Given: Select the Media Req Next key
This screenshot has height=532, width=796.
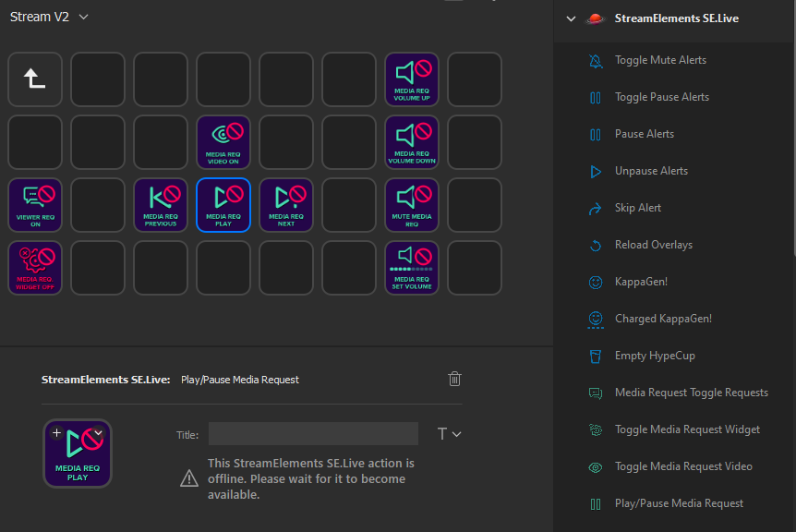Looking at the screenshot, I should 286,205.
